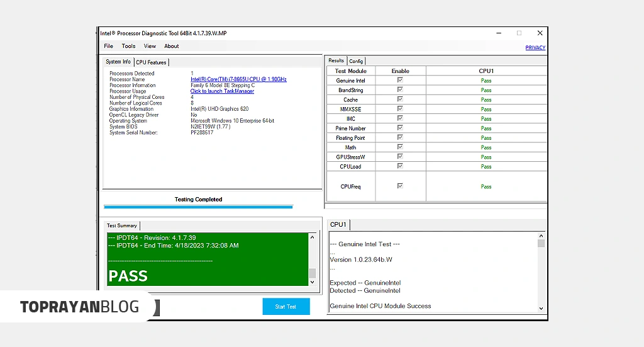The width and height of the screenshot is (644, 347).
Task: Click the Enable column header
Action: [x=401, y=71]
